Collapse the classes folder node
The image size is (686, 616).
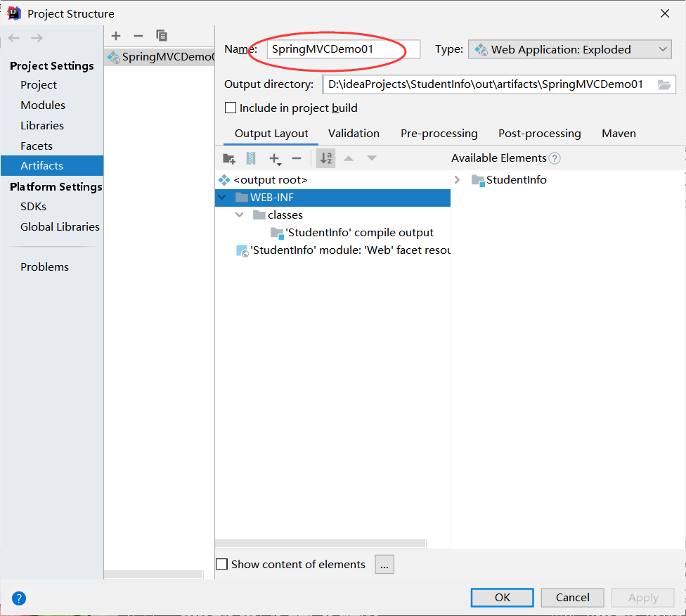[x=239, y=215]
